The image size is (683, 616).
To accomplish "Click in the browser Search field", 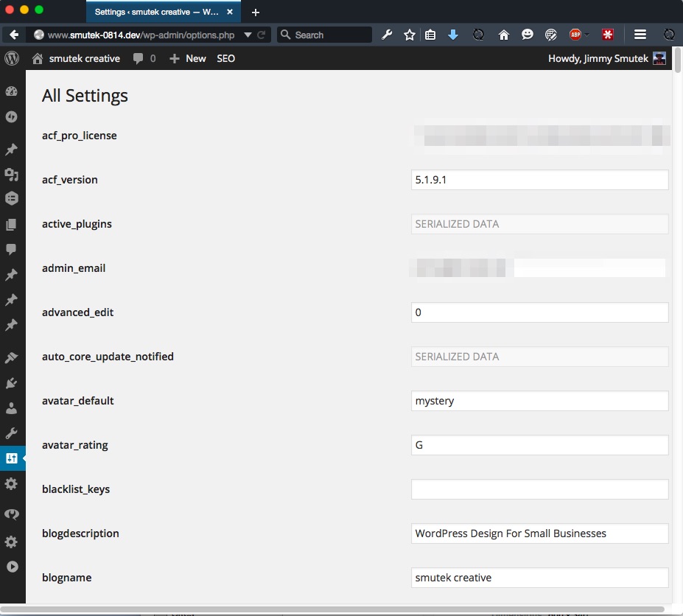I will 324,35.
